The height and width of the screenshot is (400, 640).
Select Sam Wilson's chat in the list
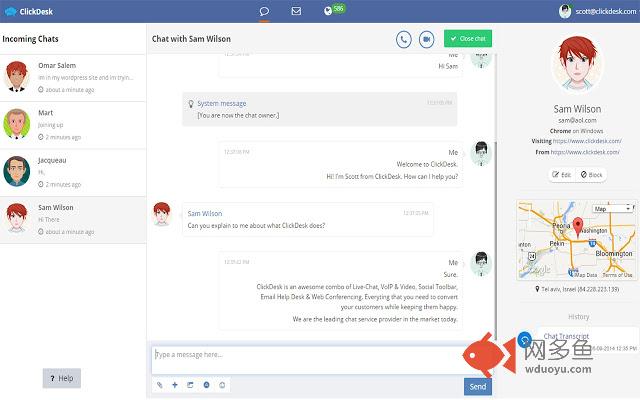[x=73, y=220]
